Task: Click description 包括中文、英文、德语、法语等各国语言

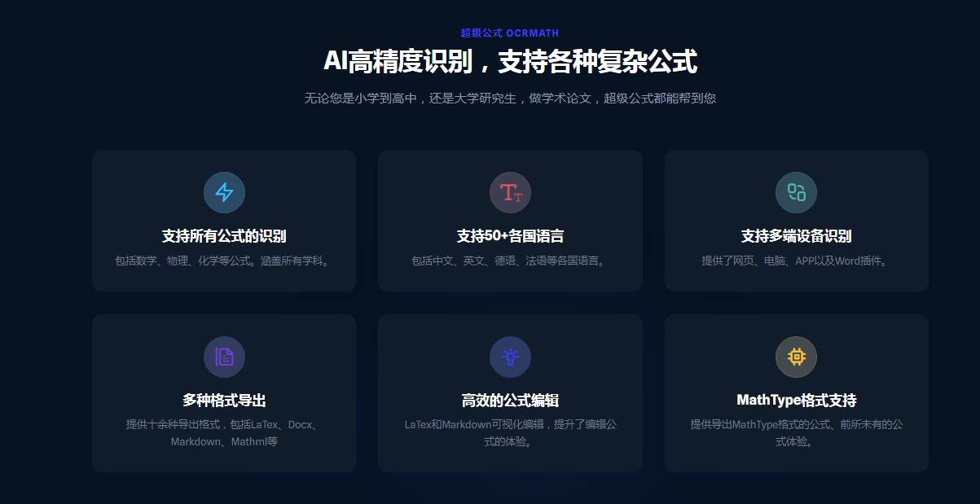Action: point(510,261)
